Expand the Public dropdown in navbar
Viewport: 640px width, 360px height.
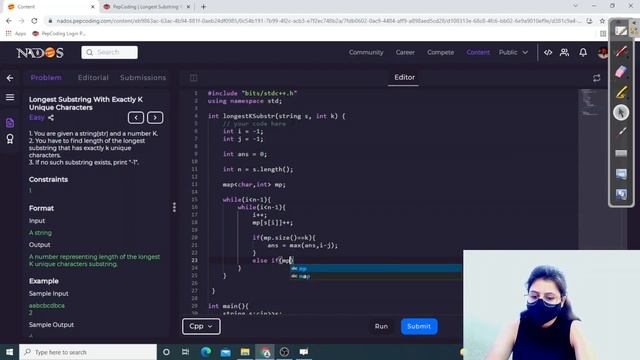tap(513, 52)
